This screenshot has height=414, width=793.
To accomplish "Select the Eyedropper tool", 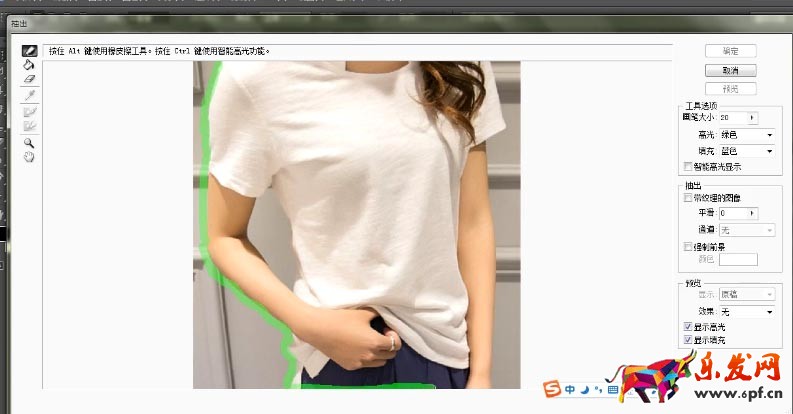I will [x=29, y=95].
